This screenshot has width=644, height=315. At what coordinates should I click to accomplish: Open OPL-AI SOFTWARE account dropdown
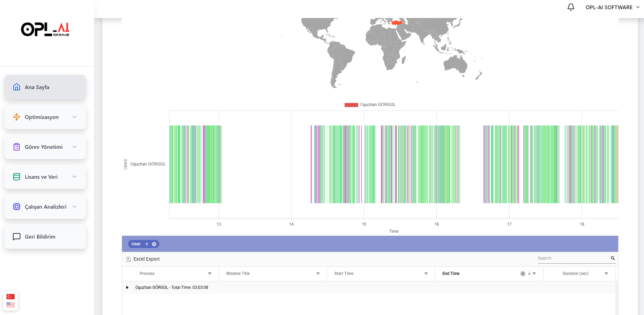(612, 7)
